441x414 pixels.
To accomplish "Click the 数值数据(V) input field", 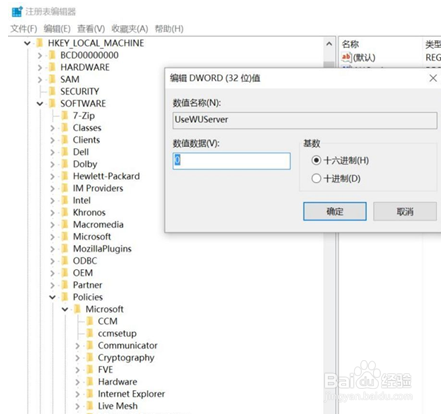I will (232, 161).
